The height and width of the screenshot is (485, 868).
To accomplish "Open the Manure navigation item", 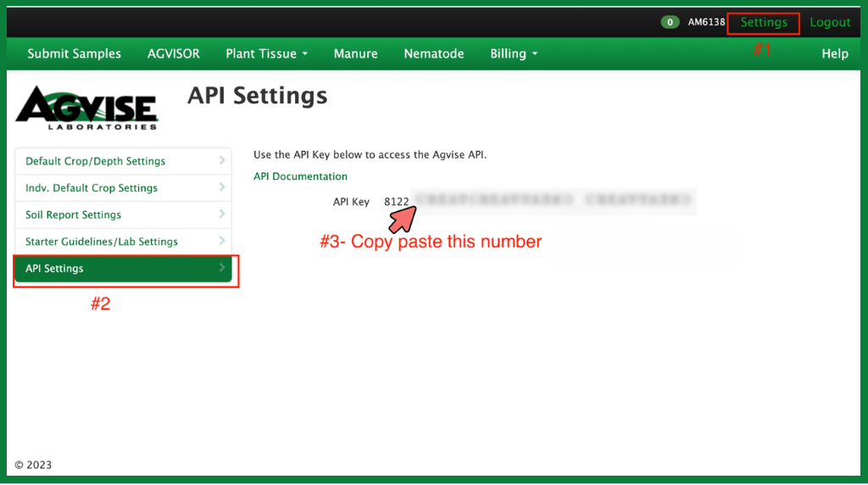I will pyautogui.click(x=355, y=53).
